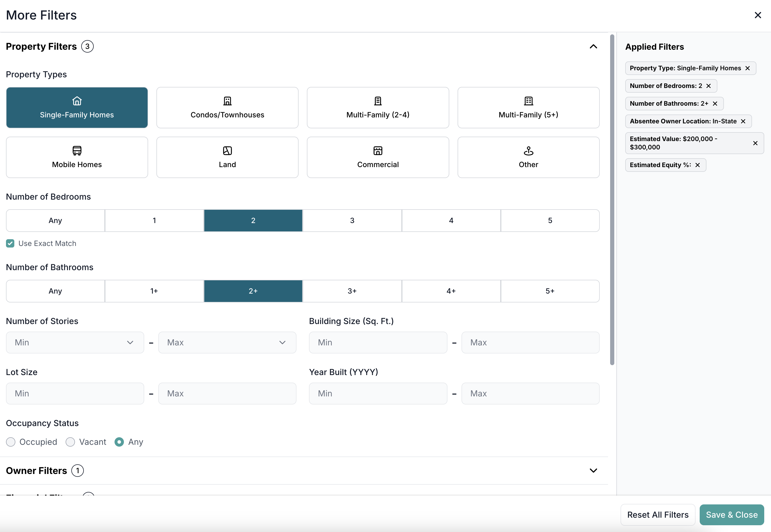The image size is (771, 532).
Task: Uncheck Use Exact Match checkbox
Action: [10, 243]
